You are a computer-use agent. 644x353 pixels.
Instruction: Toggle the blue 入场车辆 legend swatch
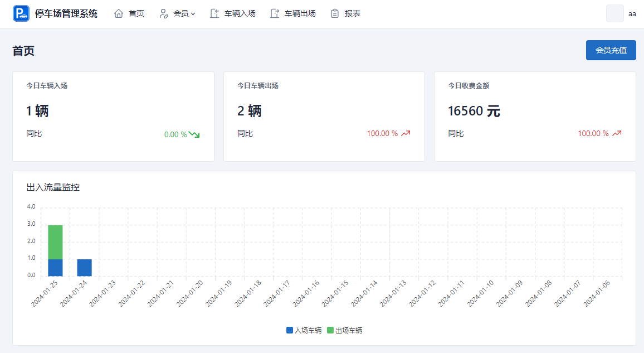point(290,330)
